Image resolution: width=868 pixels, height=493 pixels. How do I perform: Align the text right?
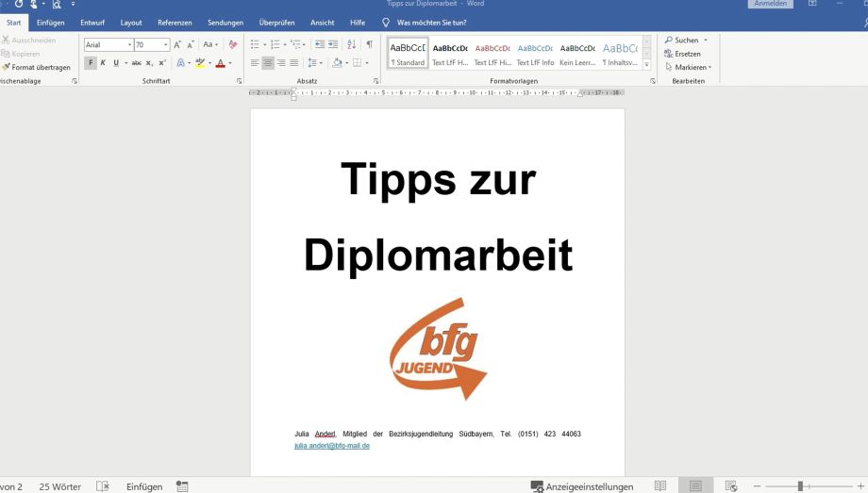281,63
